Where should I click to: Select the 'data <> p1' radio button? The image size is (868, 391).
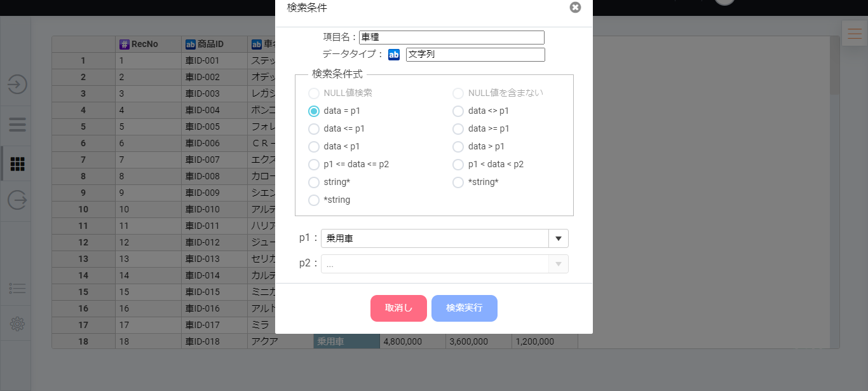(x=458, y=111)
